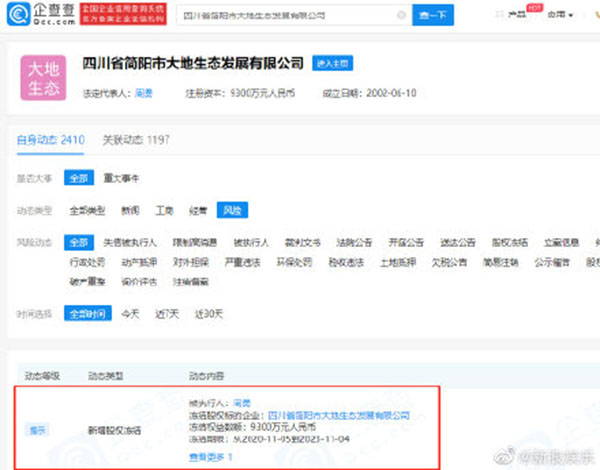Select the 重大事件 filter option
Viewport: 600px width, 470px height.
click(x=121, y=178)
